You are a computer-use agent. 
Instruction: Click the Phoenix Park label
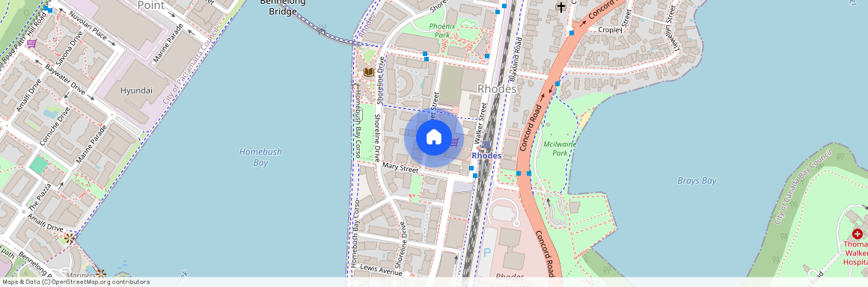click(x=441, y=31)
